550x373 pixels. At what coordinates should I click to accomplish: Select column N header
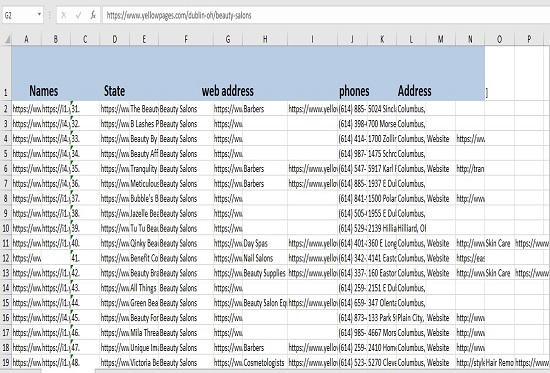tap(470, 39)
